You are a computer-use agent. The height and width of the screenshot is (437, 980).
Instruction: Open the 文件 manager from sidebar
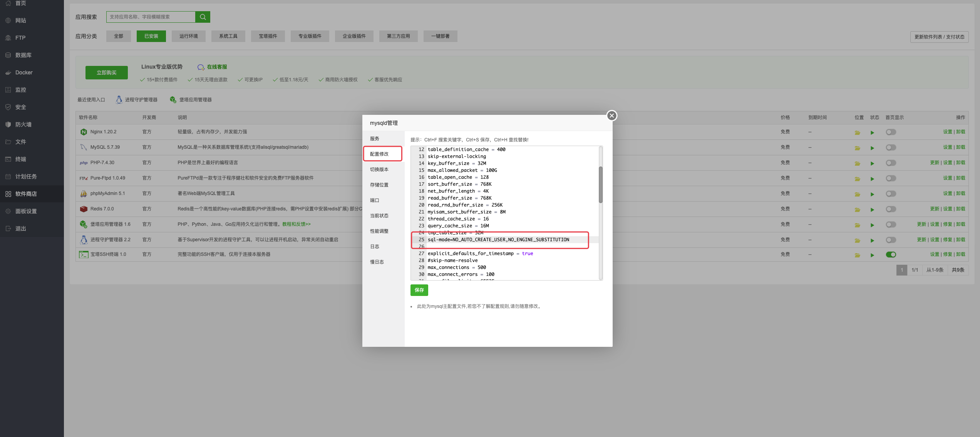pyautogui.click(x=21, y=141)
